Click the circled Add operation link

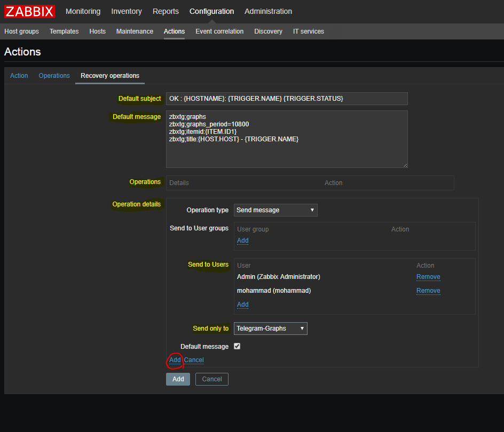175,360
